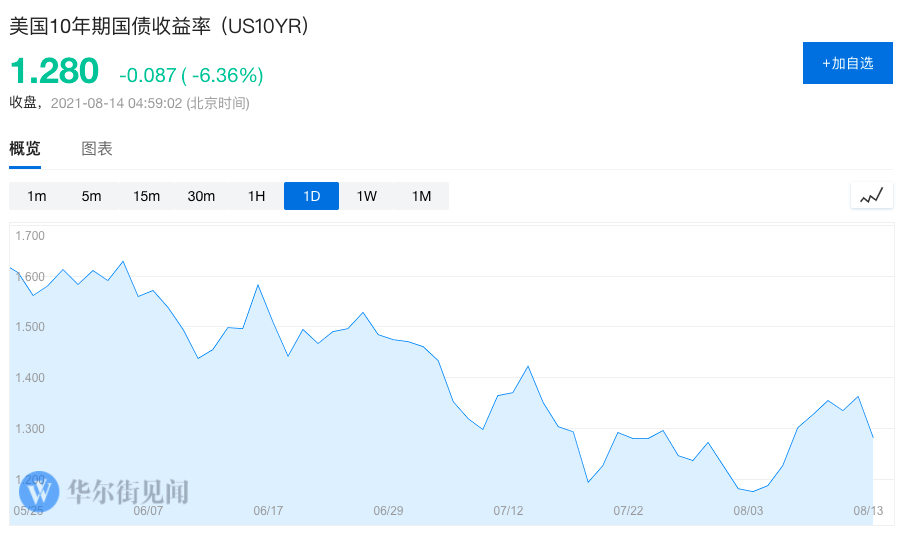Switch to the 概览 tab
Viewport: 906px width, 535px height.
25,149
